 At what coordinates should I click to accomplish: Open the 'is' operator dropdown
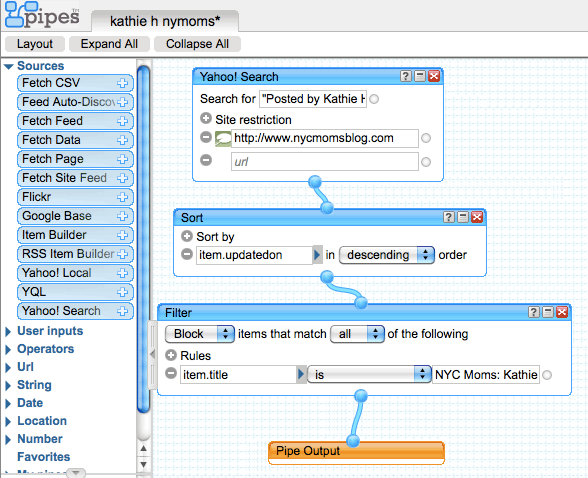[x=369, y=374]
